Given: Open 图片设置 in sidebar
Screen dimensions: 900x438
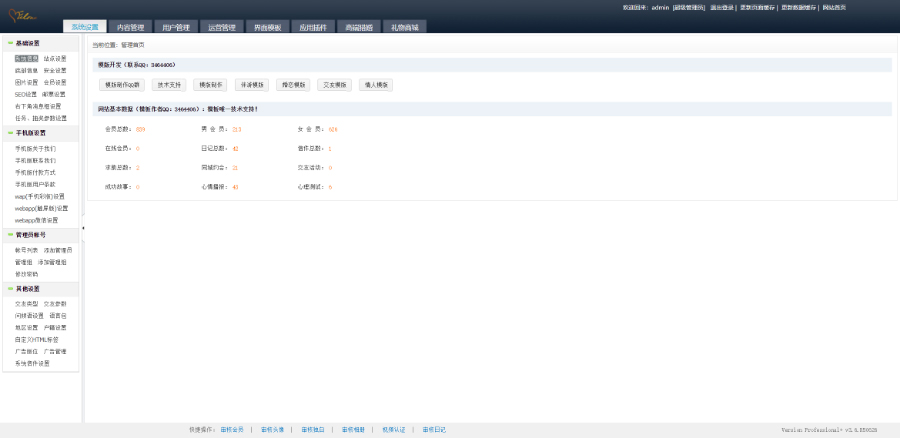Looking at the screenshot, I should click(x=26, y=83).
